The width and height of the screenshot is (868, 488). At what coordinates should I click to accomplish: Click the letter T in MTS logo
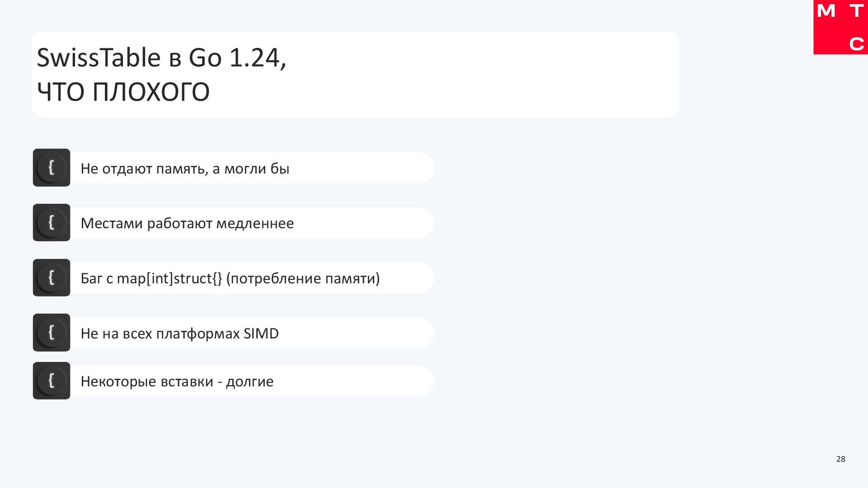pos(856,11)
